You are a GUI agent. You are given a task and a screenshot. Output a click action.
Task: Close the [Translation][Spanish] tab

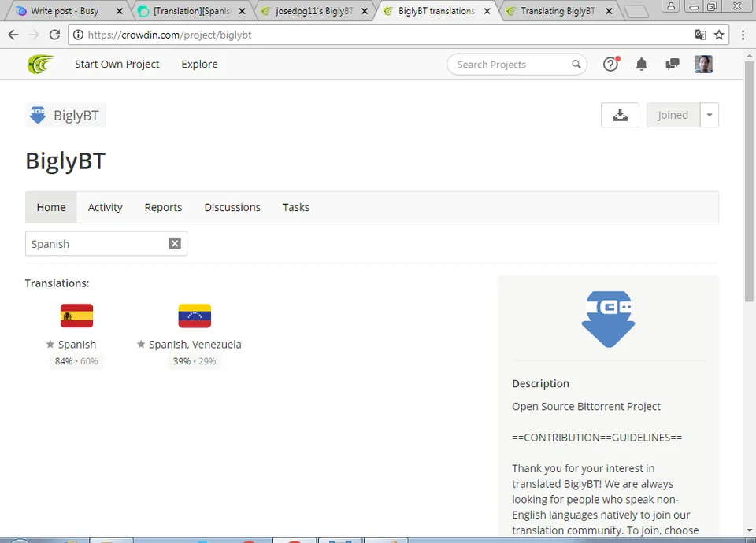click(x=242, y=11)
